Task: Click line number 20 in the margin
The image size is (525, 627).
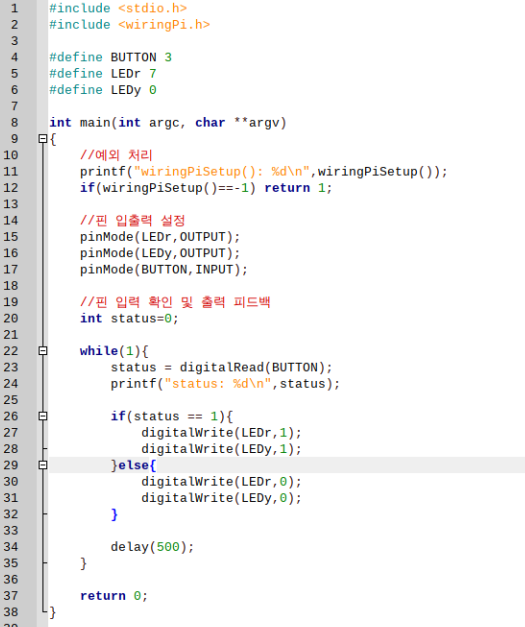Action: pyautogui.click(x=11, y=318)
